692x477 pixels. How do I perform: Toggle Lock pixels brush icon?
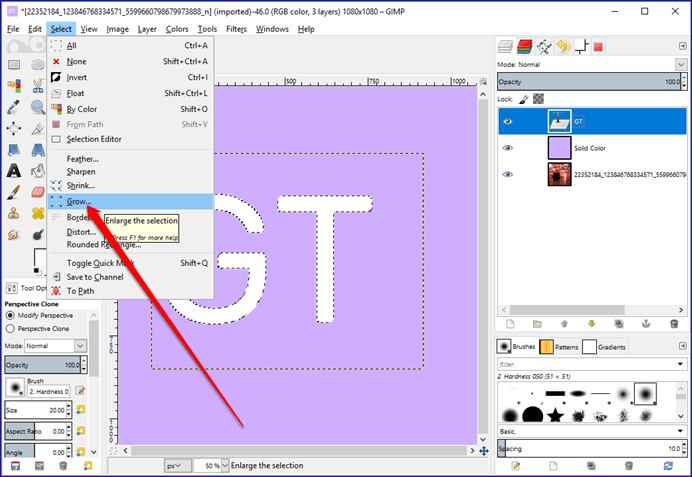pyautogui.click(x=523, y=99)
